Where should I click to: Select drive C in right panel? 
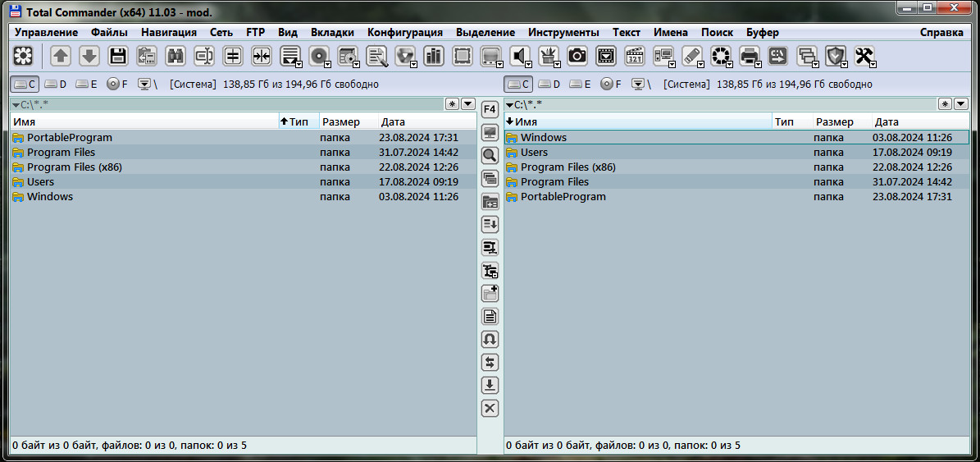coord(517,84)
